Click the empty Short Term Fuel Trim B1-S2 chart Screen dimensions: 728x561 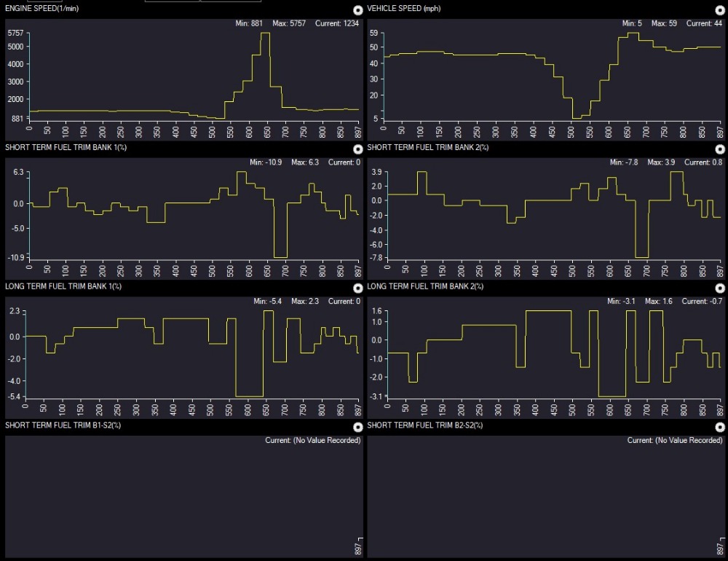[x=182, y=495]
